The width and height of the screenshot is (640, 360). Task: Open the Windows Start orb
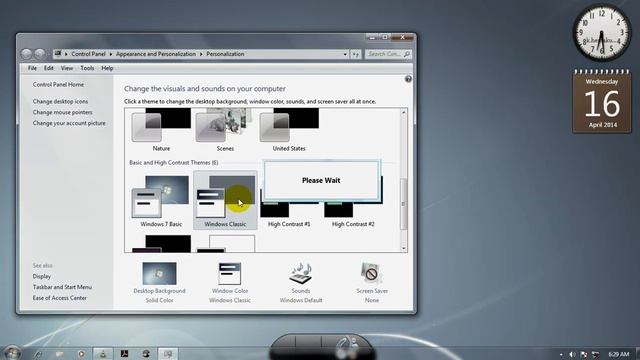12,353
